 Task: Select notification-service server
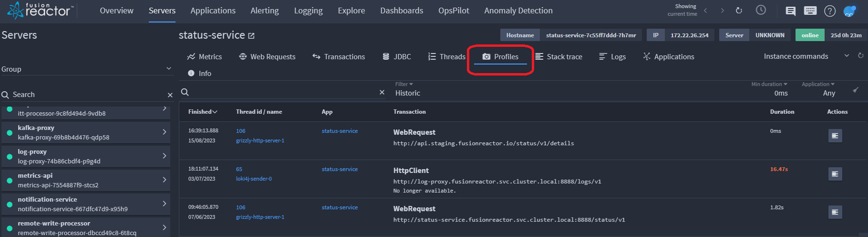click(86, 204)
